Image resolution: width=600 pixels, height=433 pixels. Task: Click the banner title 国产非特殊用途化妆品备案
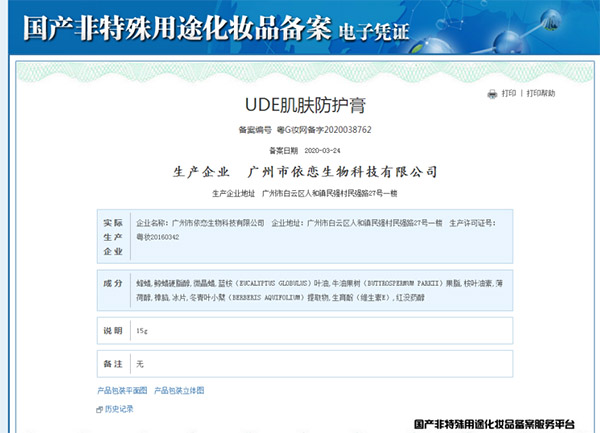coord(177,28)
